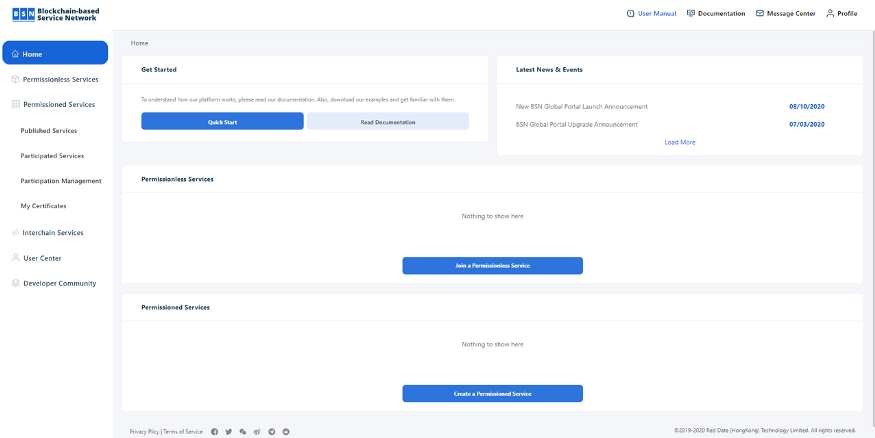The width and height of the screenshot is (875, 438).
Task: Open the WeChat icon in footer
Action: (243, 432)
